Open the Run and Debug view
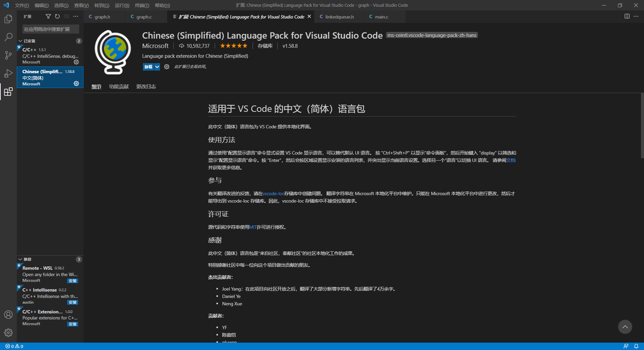Viewport: 644px width, 350px height. point(8,73)
